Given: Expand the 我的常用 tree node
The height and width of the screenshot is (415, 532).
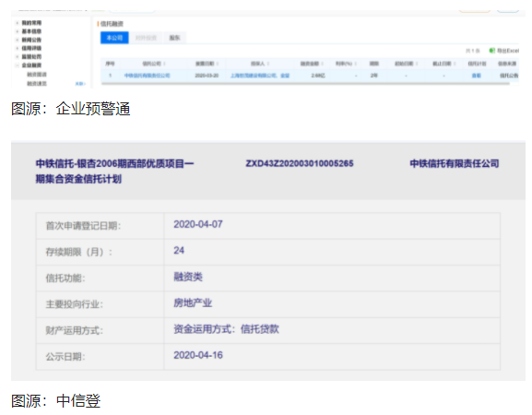Looking at the screenshot, I should (x=17, y=23).
